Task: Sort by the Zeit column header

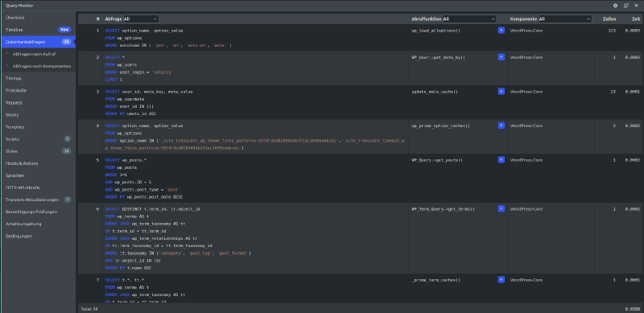Action: [x=636, y=19]
